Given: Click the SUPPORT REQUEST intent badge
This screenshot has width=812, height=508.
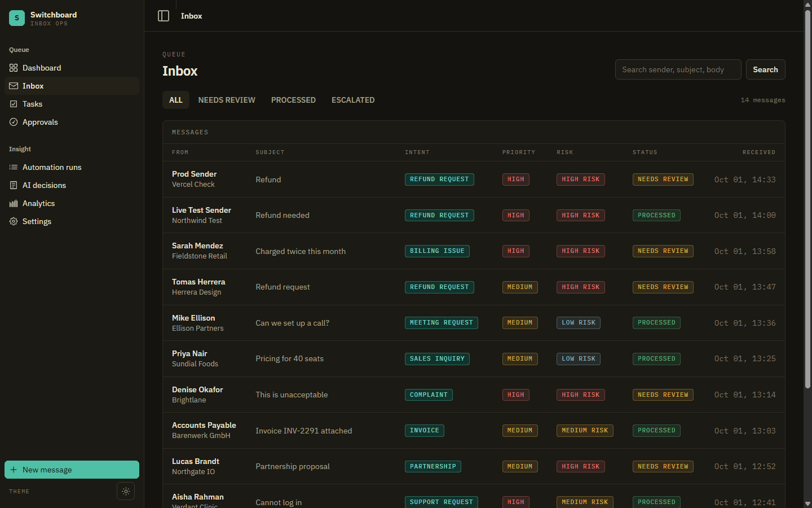Looking at the screenshot, I should tap(441, 502).
